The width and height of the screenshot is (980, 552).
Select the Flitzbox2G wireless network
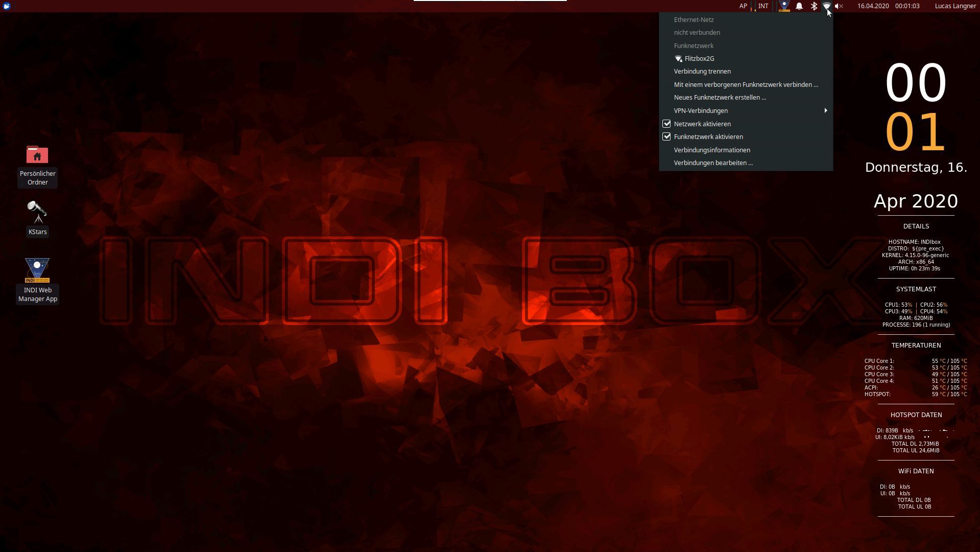coord(700,58)
